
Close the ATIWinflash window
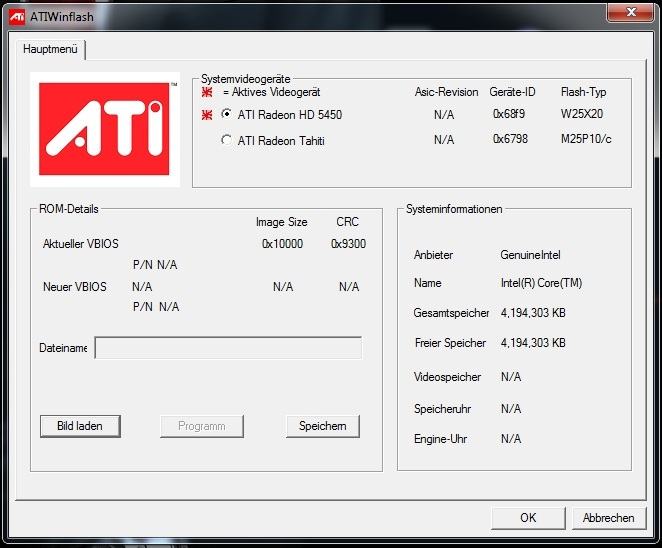(631, 12)
